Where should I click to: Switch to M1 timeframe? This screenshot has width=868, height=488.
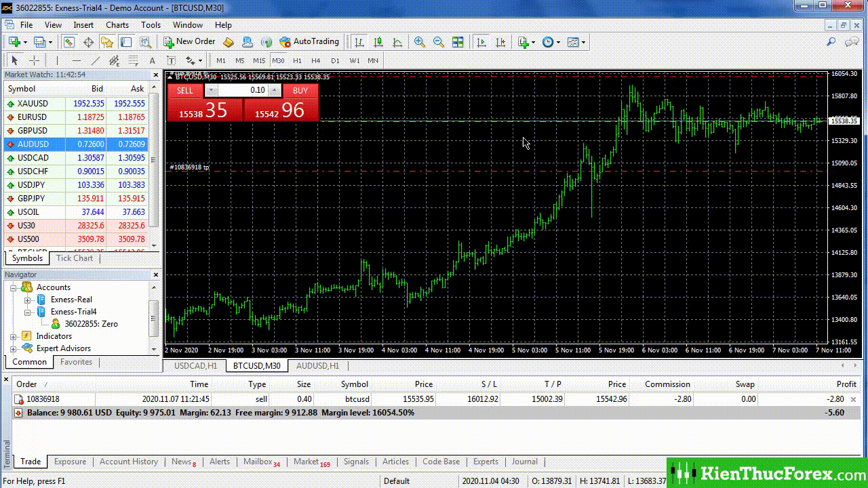[x=221, y=60]
